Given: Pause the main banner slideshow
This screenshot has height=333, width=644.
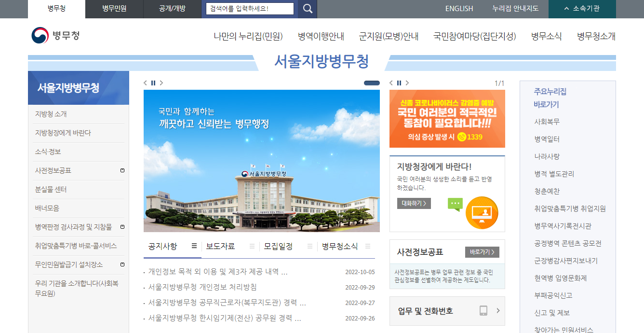Looking at the screenshot, I should coord(153,83).
